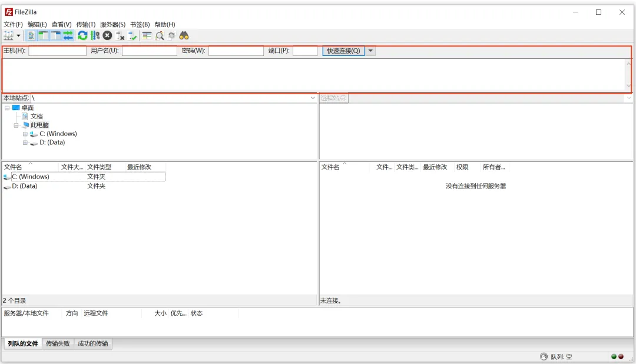
Task: Toggle synchronized browsing icon
Action: pos(171,36)
